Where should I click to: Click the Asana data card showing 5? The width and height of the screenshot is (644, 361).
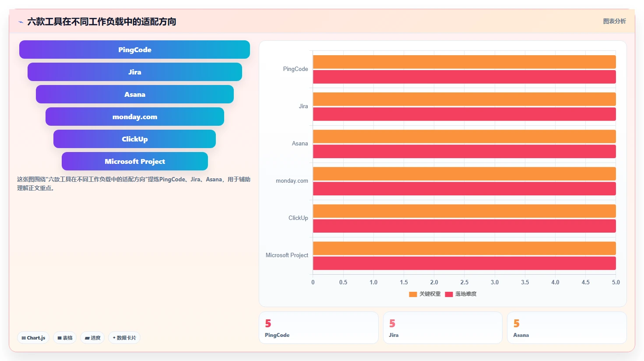567,328
